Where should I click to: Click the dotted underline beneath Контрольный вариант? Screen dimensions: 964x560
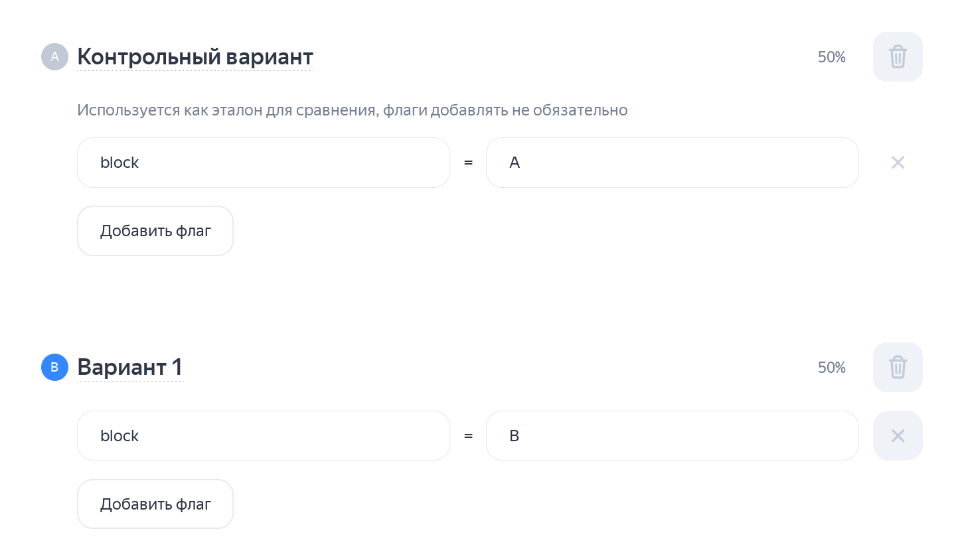pyautogui.click(x=195, y=70)
